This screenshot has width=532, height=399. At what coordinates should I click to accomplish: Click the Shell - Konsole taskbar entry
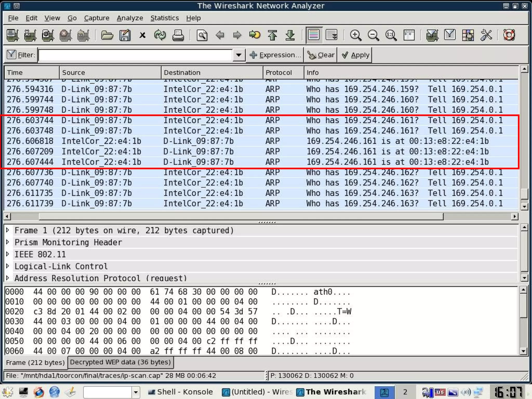coord(180,392)
